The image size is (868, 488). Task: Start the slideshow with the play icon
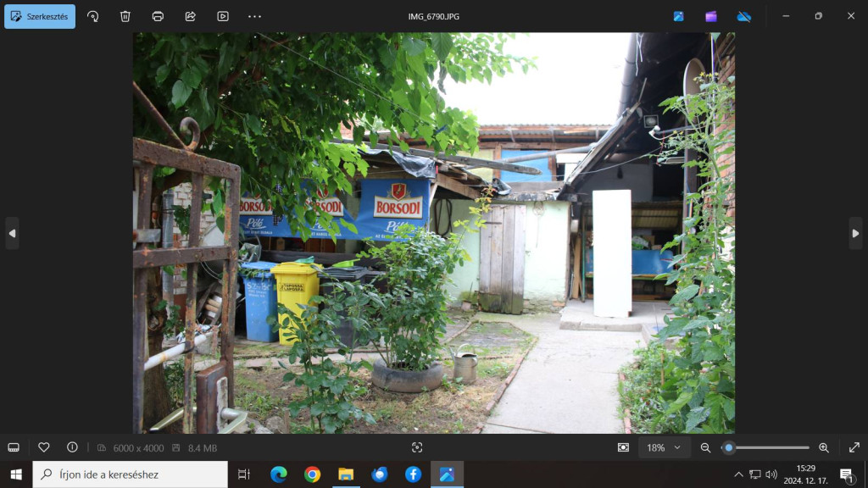pyautogui.click(x=222, y=16)
